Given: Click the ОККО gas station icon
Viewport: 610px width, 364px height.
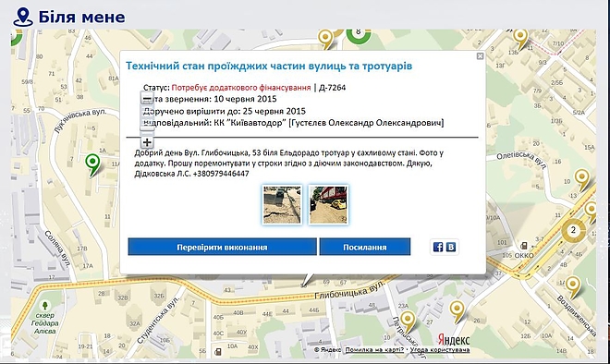Looking at the screenshot, I should point(524,246).
